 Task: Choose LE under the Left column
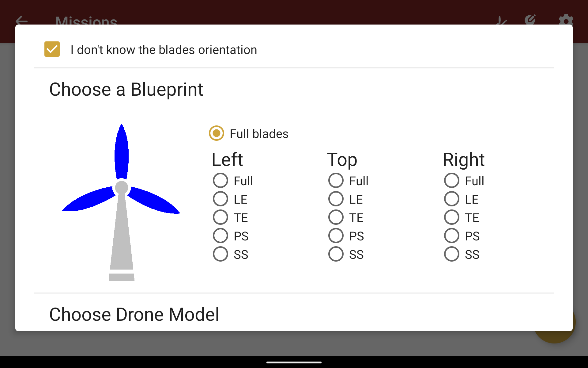coord(221,199)
